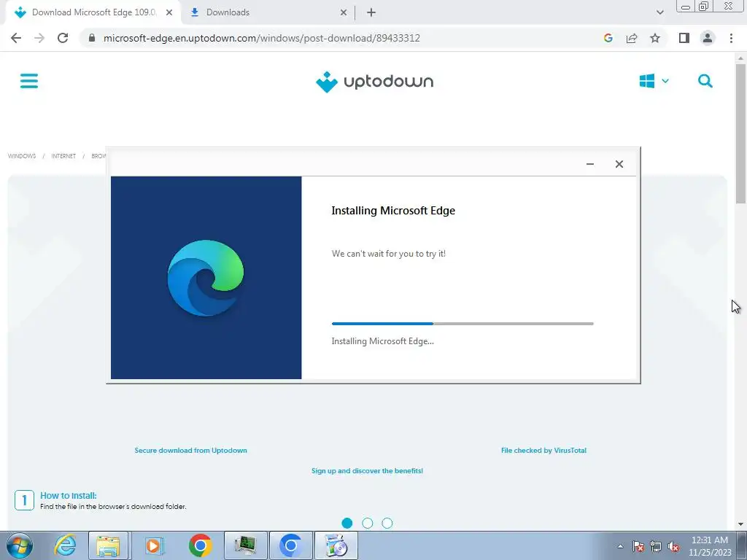Screen dimensions: 747x560
Task: Click the scrollbar down arrow
Action: [740, 524]
